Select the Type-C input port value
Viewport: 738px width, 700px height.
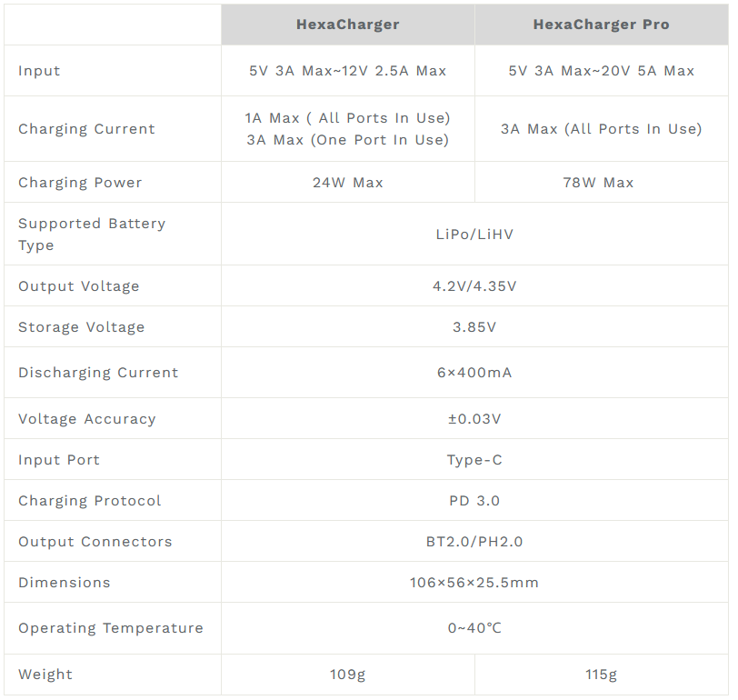[474, 460]
